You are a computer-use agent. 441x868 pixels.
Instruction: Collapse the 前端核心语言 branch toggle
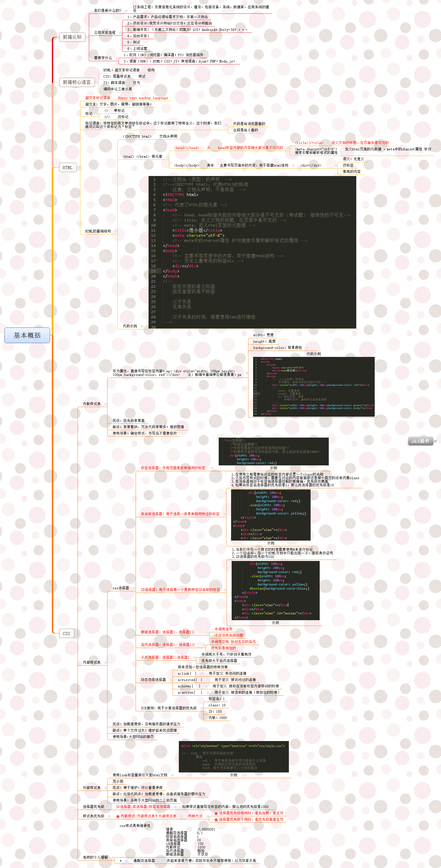click(97, 82)
